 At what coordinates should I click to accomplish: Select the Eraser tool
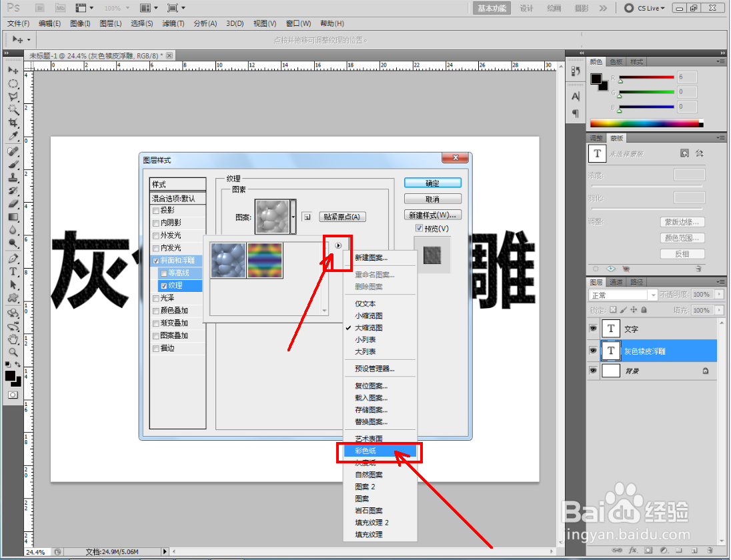pos(13,203)
